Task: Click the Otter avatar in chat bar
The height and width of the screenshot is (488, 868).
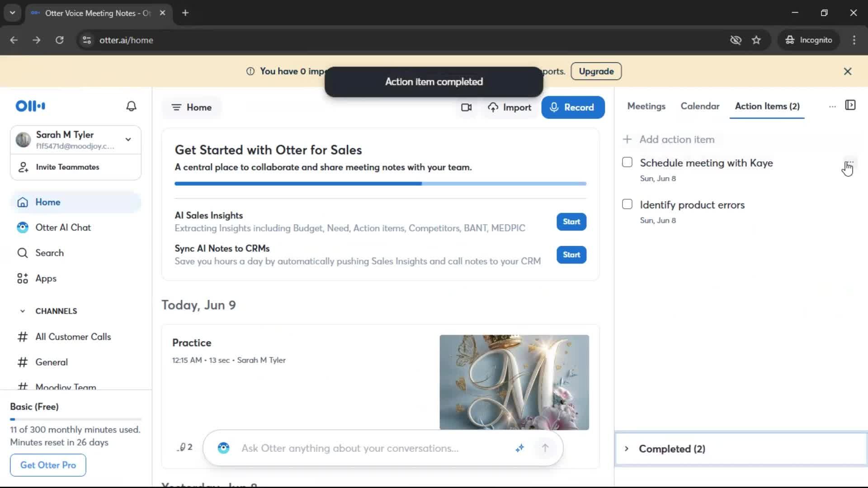Action: (x=223, y=448)
